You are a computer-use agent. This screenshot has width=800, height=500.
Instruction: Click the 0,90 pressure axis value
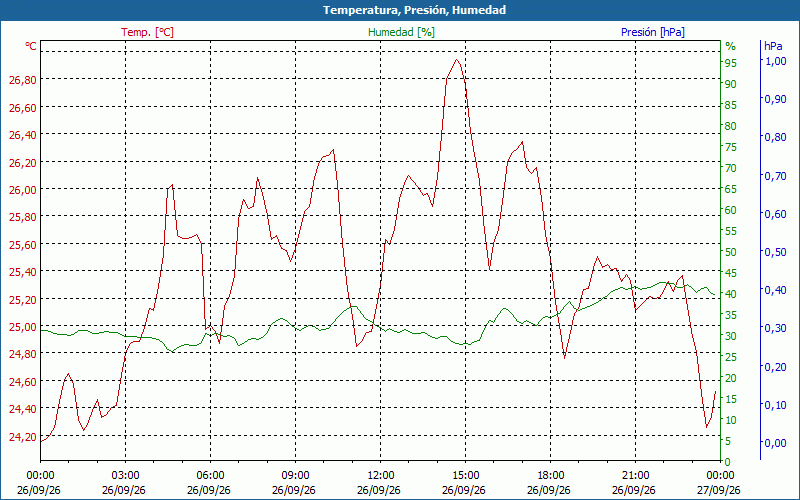pos(776,99)
